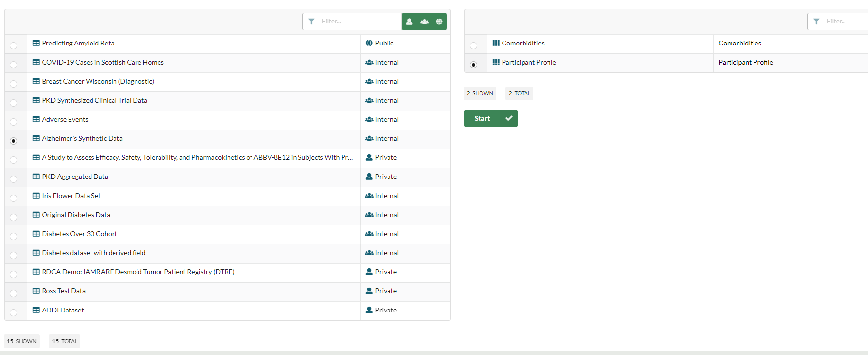Click the table icon beside ADDI Dataset
The height and width of the screenshot is (355, 868).
[x=36, y=310]
